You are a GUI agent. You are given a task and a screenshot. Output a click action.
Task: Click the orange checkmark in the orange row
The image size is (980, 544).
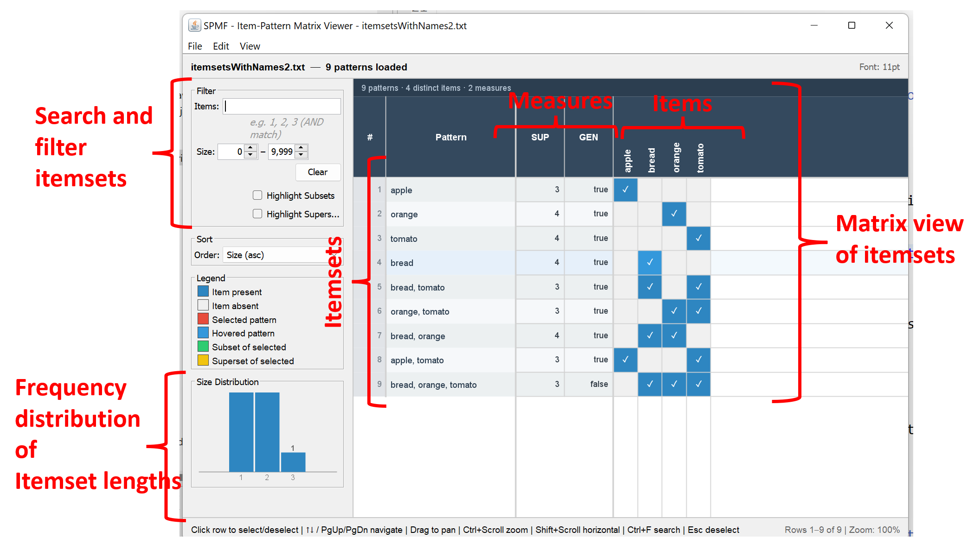(674, 214)
